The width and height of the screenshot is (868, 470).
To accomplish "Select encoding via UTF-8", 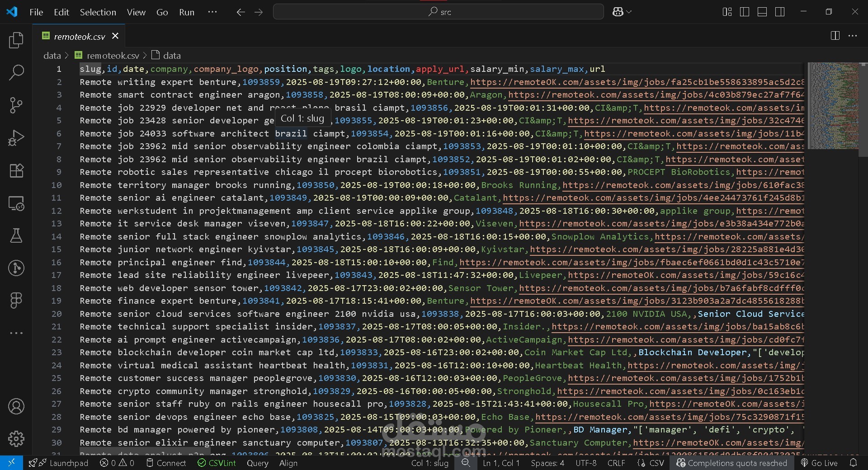I will pyautogui.click(x=586, y=463).
